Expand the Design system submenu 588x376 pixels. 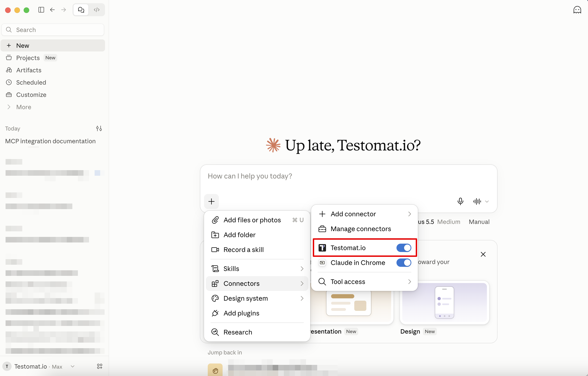(x=257, y=299)
